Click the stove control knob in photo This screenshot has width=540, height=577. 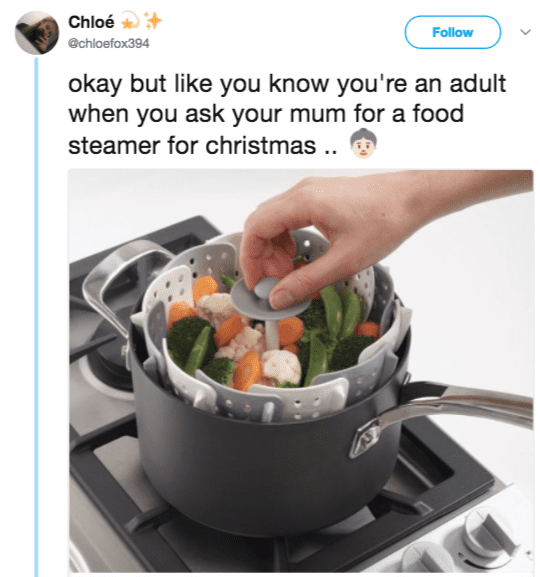click(x=490, y=530)
